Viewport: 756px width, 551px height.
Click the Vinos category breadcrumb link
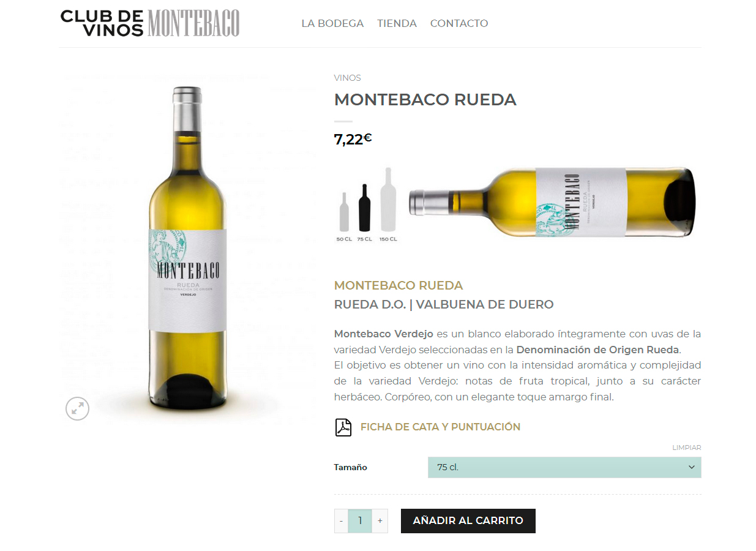[347, 78]
